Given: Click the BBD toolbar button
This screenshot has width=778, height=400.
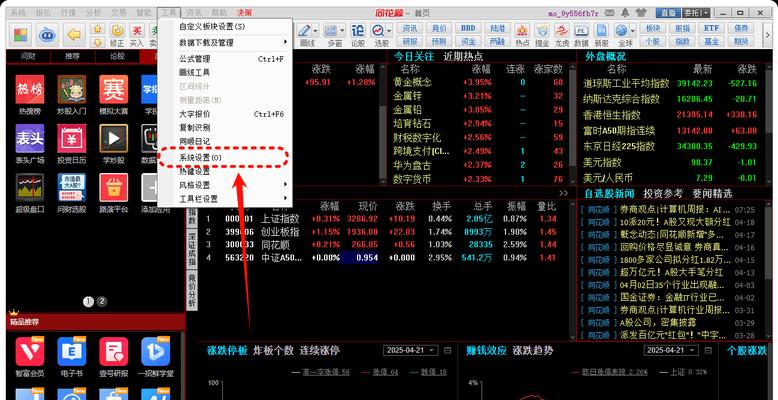Looking at the screenshot, I should click(468, 28).
